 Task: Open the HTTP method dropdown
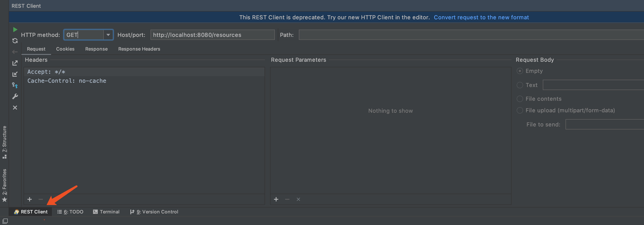[108, 35]
